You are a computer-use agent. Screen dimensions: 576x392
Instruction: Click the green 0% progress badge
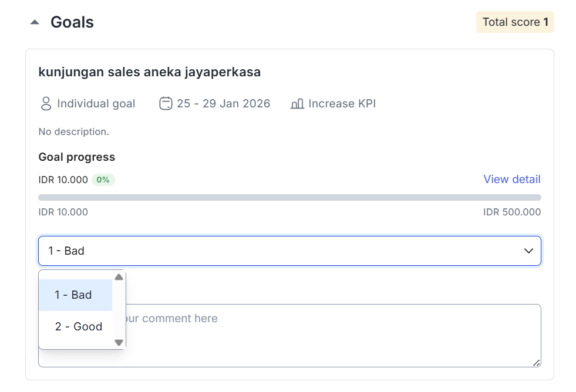pyautogui.click(x=103, y=180)
